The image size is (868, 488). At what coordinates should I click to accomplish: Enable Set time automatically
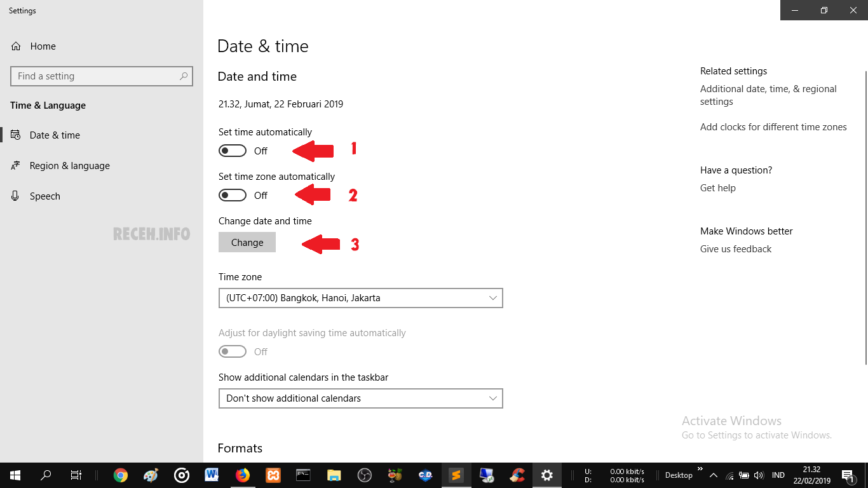(232, 151)
